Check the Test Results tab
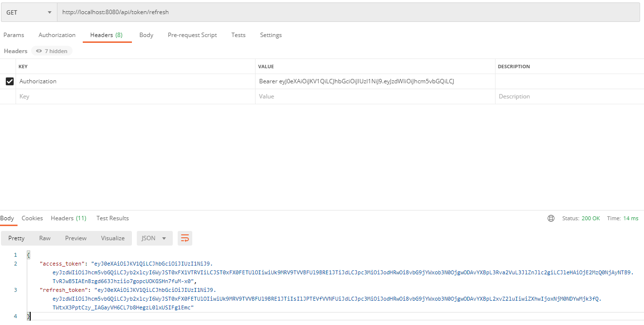The width and height of the screenshot is (644, 325). [x=112, y=218]
